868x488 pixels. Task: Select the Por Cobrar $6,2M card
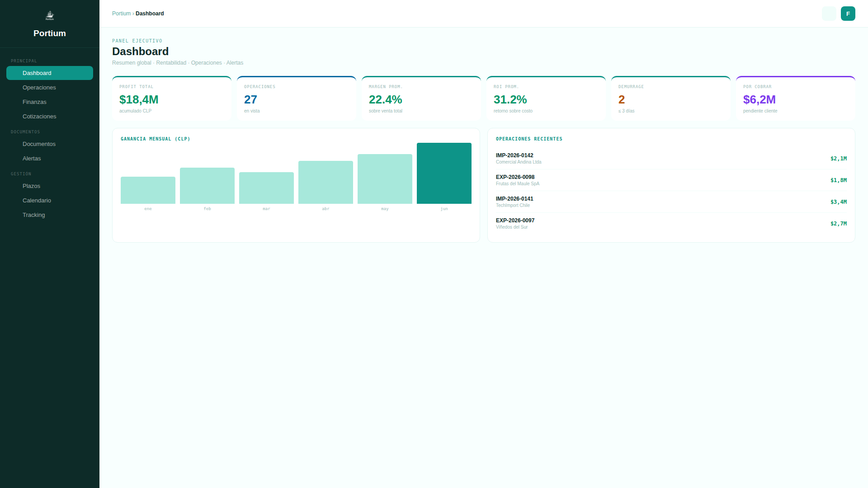click(x=796, y=98)
